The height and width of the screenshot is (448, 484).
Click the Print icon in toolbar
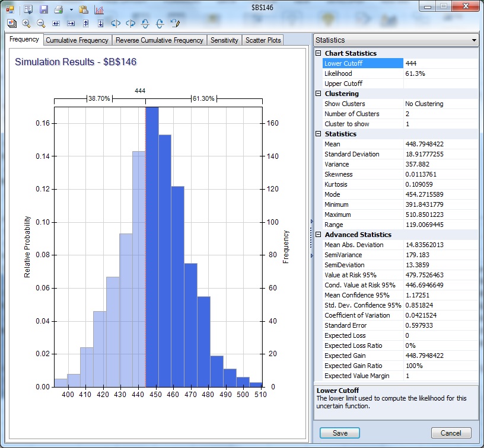(58, 9)
